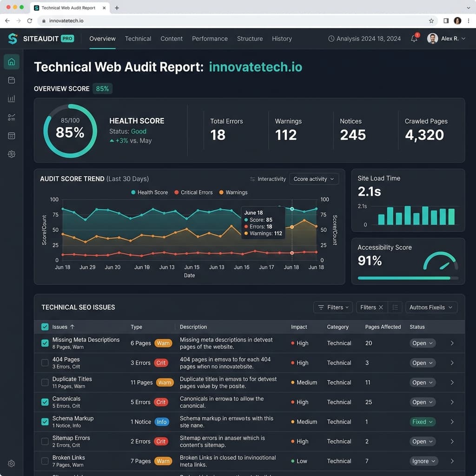Click the June 18 chart data point

click(x=292, y=209)
